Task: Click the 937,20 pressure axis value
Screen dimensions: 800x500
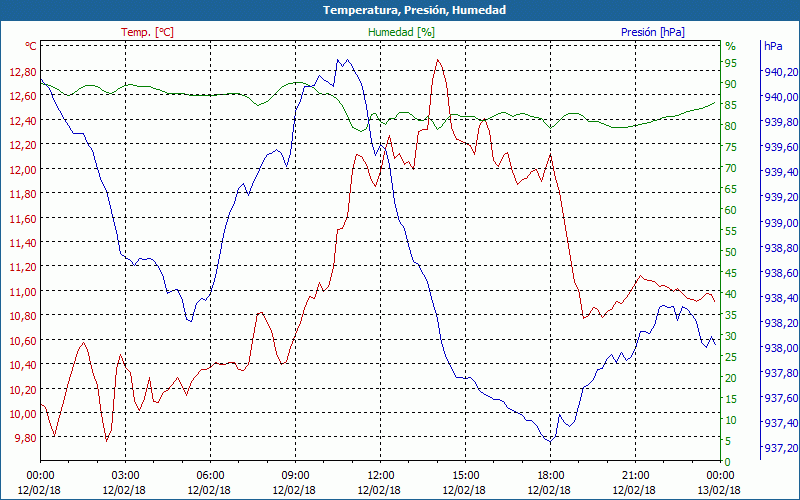Action: click(x=781, y=448)
